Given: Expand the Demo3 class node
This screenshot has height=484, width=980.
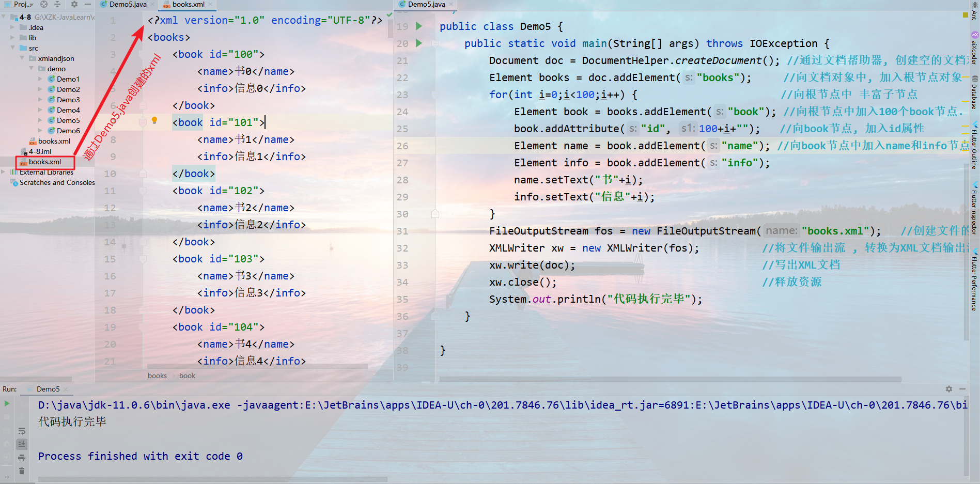Looking at the screenshot, I should coord(40,100).
